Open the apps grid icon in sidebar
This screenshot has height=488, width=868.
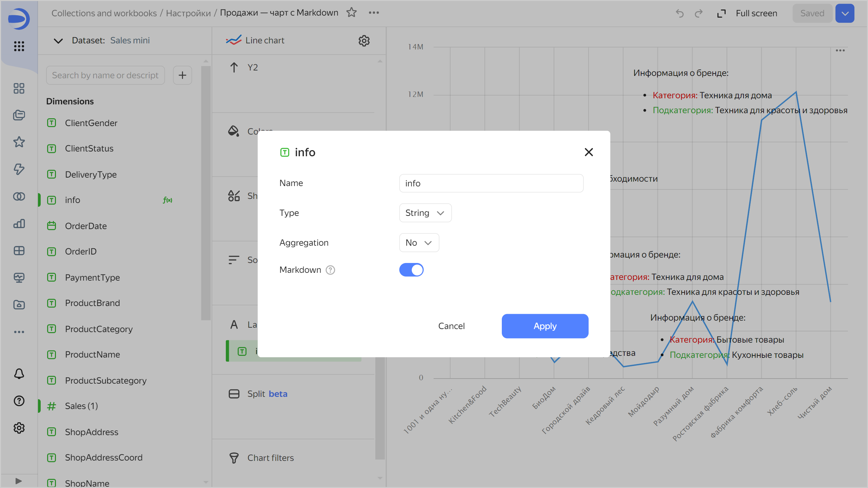19,46
